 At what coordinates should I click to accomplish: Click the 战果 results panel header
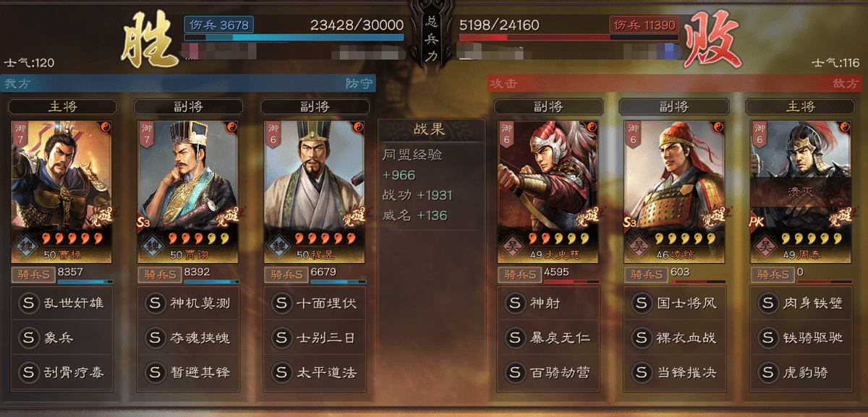(x=432, y=130)
